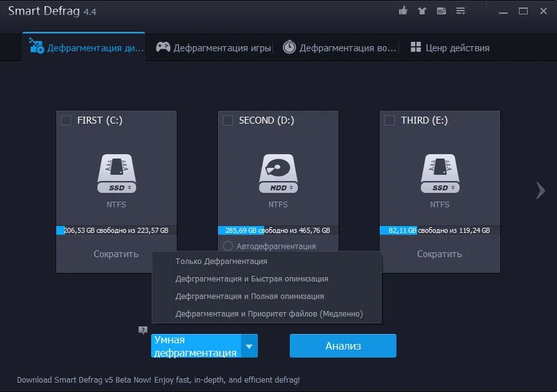The image size is (557, 392).
Task: Click the THIRD (E:) free space bar
Action: pyautogui.click(x=440, y=230)
